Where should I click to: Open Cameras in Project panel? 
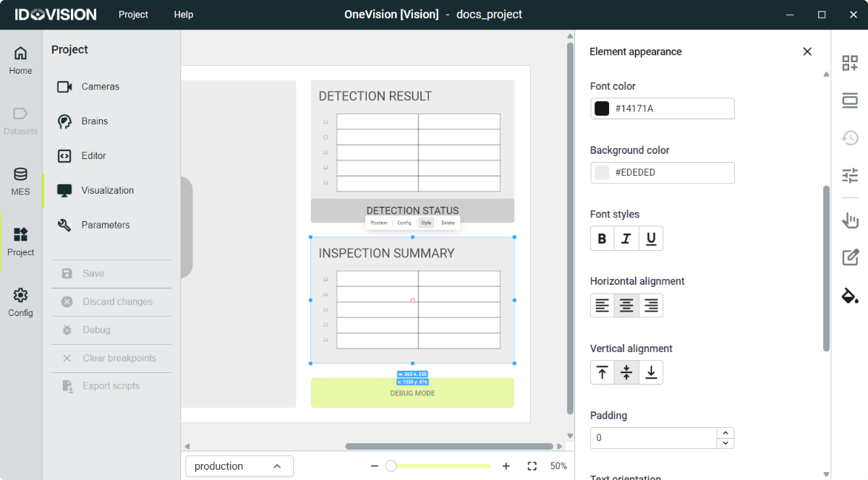pyautogui.click(x=100, y=87)
